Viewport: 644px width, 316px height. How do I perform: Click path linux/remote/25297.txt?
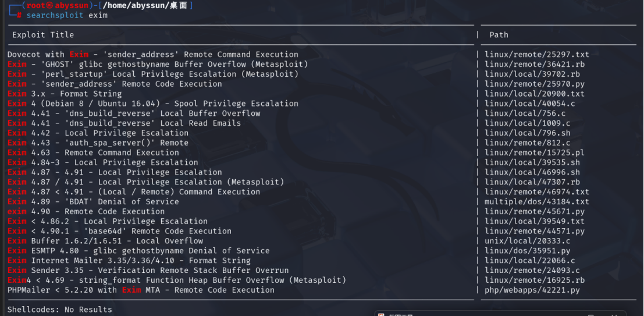point(537,55)
